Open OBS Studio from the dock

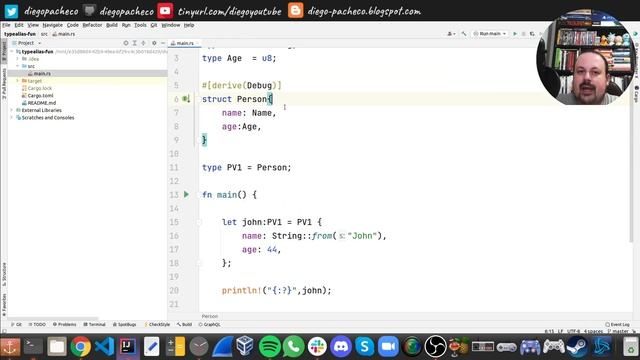click(436, 347)
